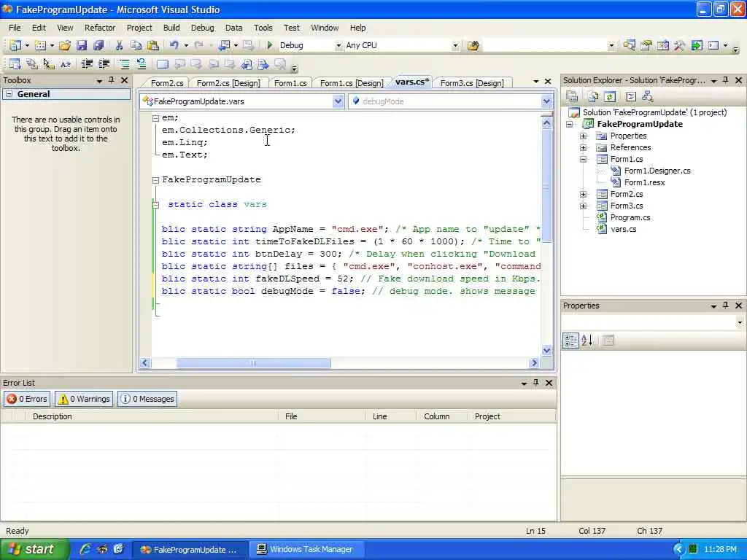The width and height of the screenshot is (747, 560).
Task: Start debugging with the green play icon
Action: [x=269, y=45]
